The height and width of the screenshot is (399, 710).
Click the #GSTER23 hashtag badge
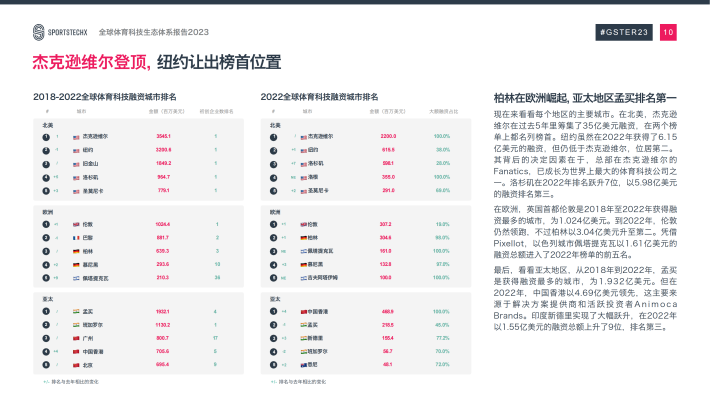click(x=624, y=32)
